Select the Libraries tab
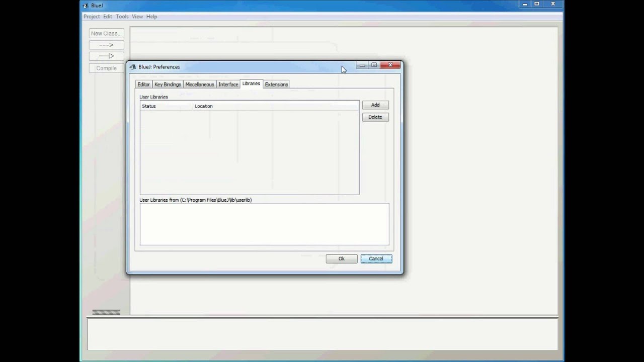 251,83
